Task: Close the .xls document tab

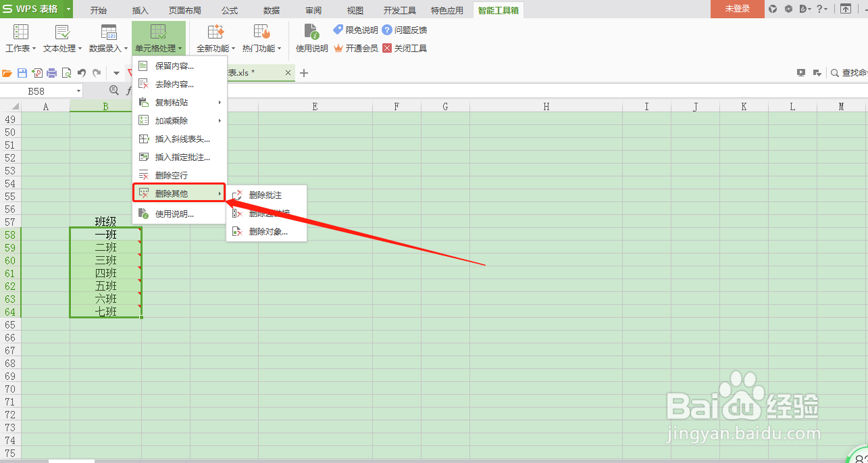Action: click(288, 73)
